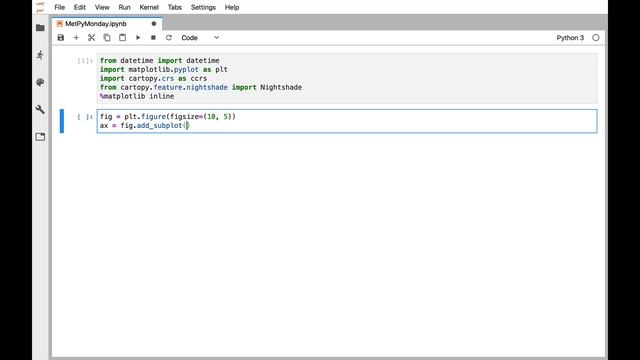Viewport: 640px width, 360px height.
Task: Click the Save notebook icon
Action: pyautogui.click(x=61, y=38)
